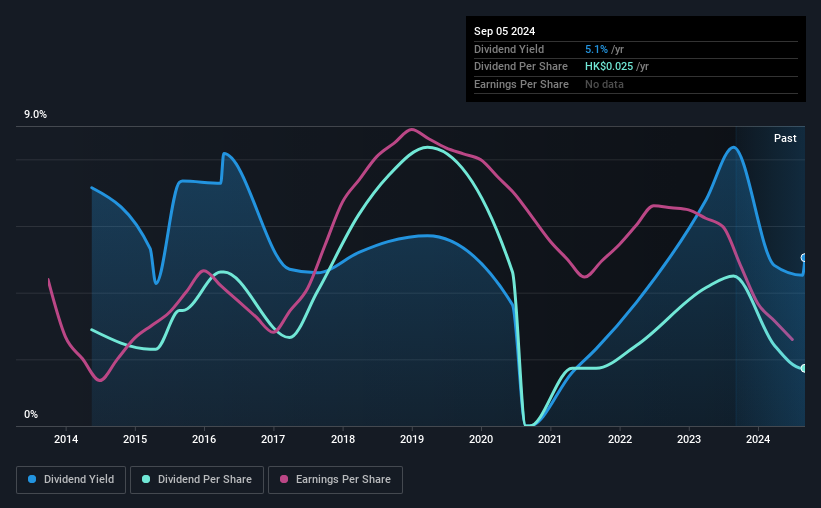Viewport: 821px width, 508px height.
Task: Click the 2021 x-axis label
Action: pyautogui.click(x=550, y=439)
